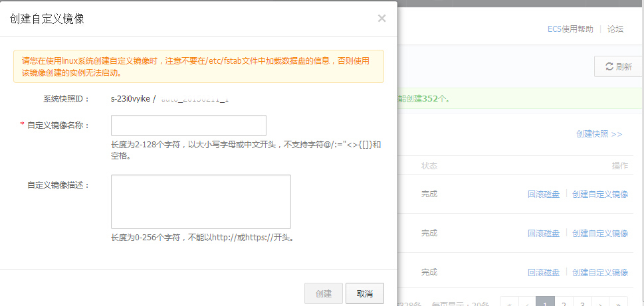Click the 创建快照 >> link
The image size is (644, 306).
coord(599,134)
